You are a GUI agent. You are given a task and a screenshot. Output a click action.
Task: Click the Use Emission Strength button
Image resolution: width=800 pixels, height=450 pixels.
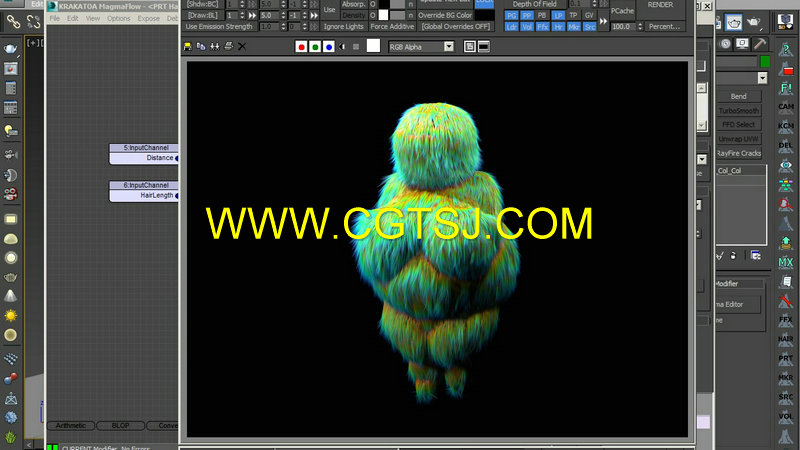[219, 27]
